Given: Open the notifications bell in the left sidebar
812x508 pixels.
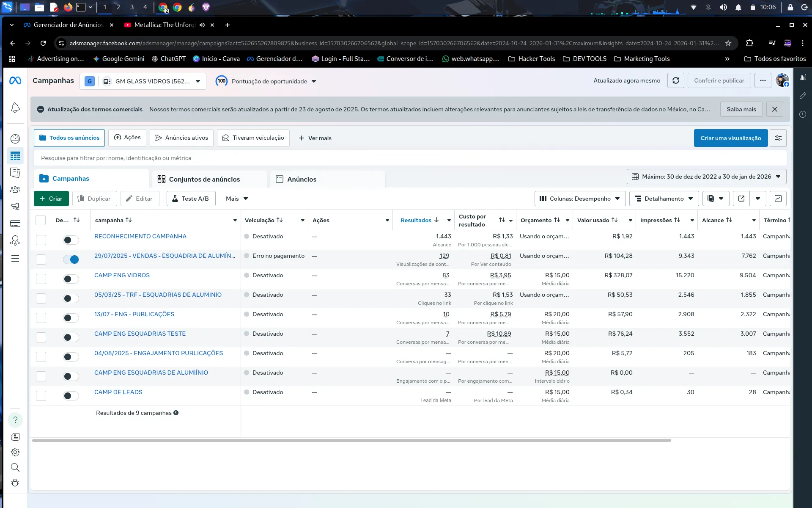Looking at the screenshot, I should coord(15,108).
